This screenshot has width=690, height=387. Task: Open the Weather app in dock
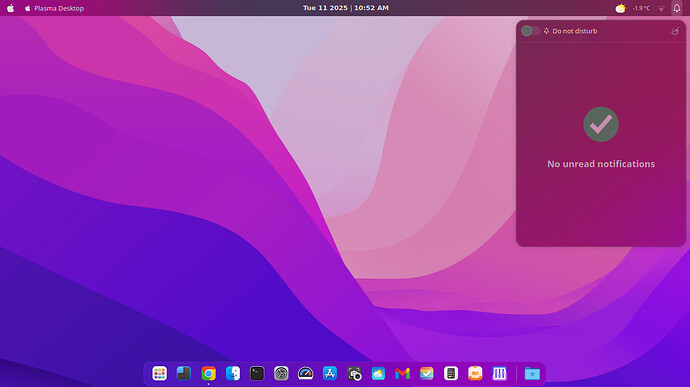coord(378,373)
